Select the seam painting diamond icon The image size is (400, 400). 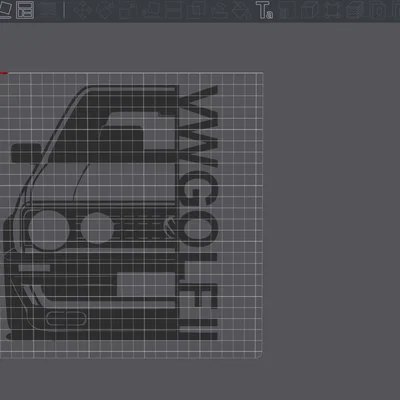[242, 10]
